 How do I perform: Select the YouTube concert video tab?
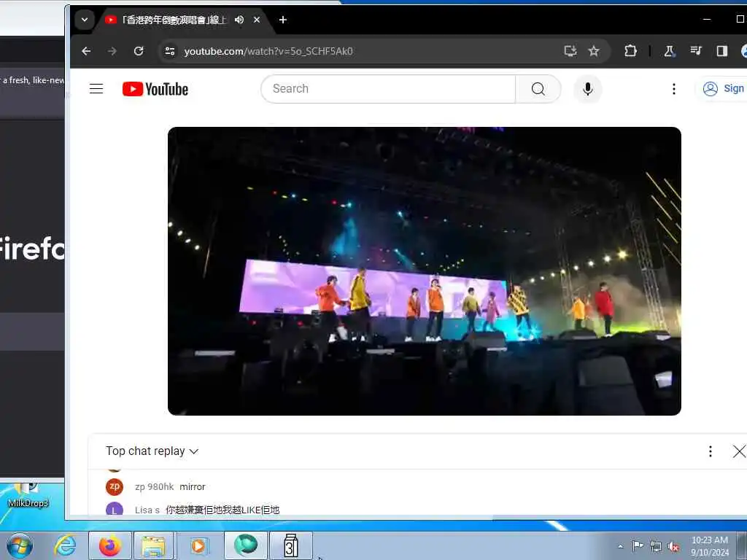click(174, 20)
